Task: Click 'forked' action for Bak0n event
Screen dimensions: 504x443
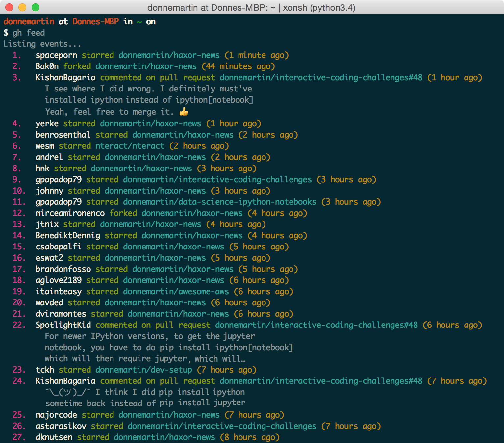Action: click(x=77, y=66)
